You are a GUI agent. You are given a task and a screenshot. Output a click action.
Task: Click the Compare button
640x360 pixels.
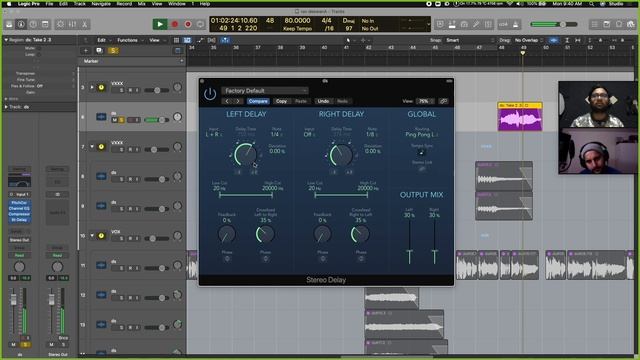[x=258, y=101]
